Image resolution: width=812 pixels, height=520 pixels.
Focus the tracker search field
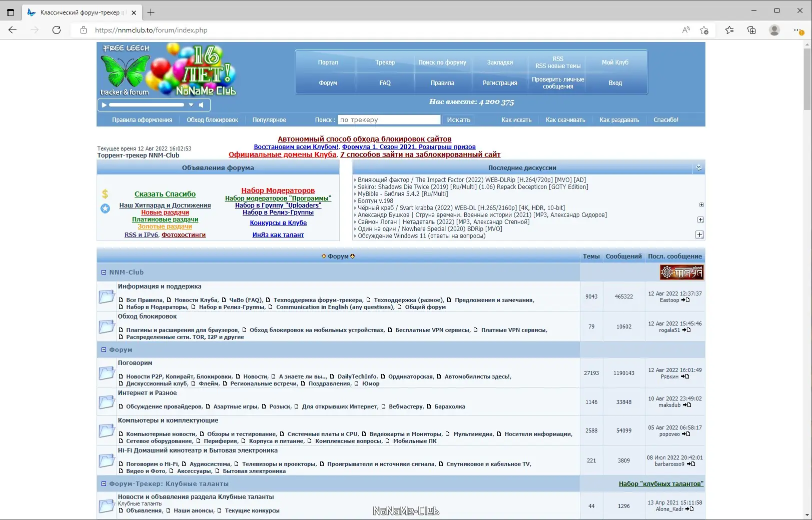pyautogui.click(x=389, y=120)
